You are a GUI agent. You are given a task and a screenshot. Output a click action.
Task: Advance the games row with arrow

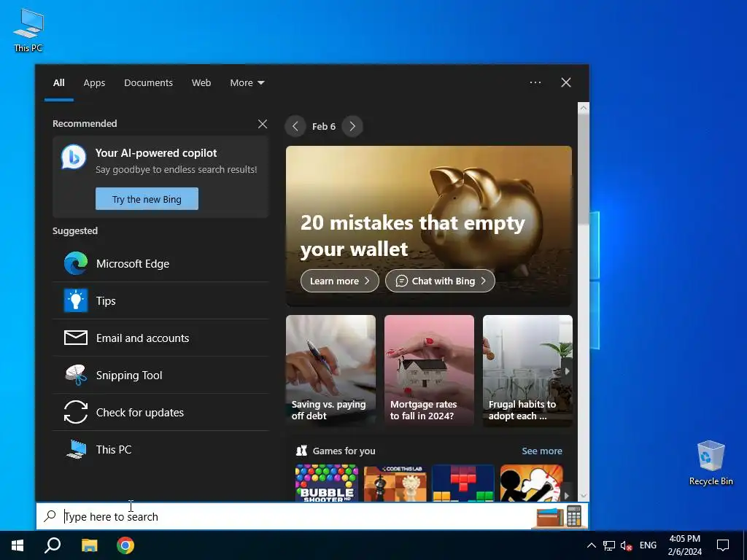[x=566, y=495]
